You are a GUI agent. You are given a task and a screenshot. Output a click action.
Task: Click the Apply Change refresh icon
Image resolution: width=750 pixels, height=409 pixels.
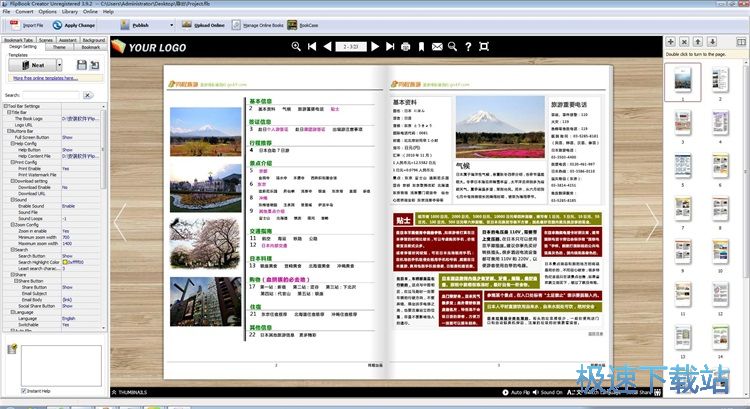coord(57,25)
